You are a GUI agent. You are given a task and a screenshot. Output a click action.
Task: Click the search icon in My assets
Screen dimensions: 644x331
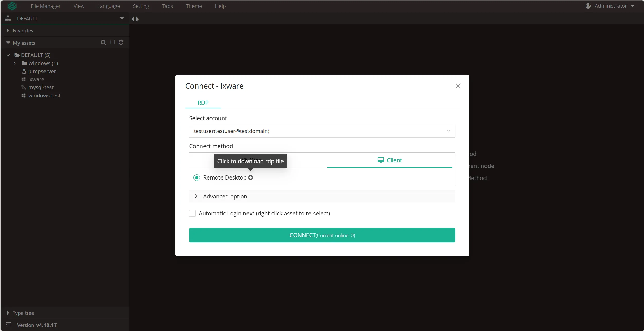[103, 43]
